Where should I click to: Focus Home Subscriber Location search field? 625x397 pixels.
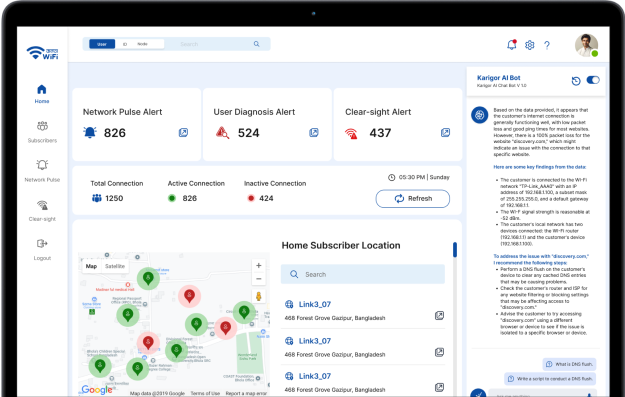point(363,274)
